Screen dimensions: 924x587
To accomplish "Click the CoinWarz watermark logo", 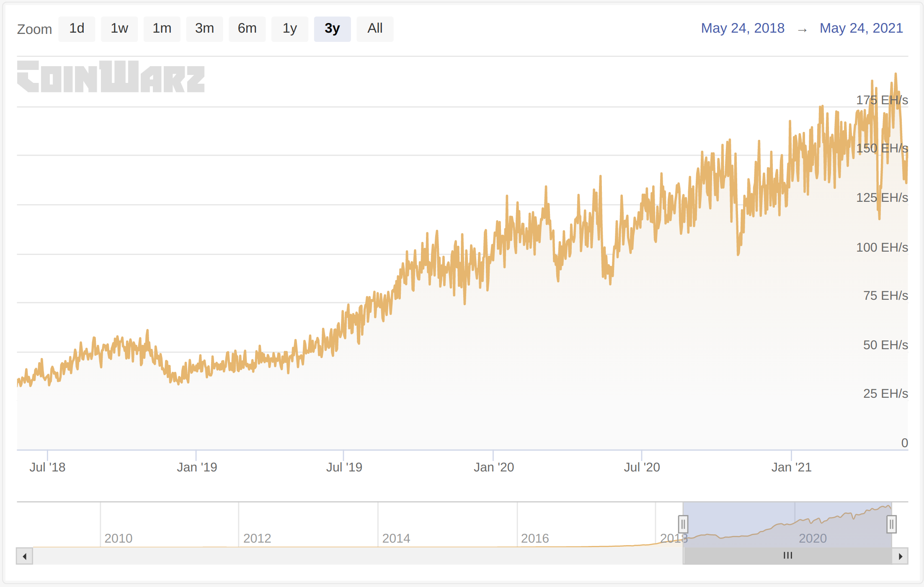I will coord(111,77).
